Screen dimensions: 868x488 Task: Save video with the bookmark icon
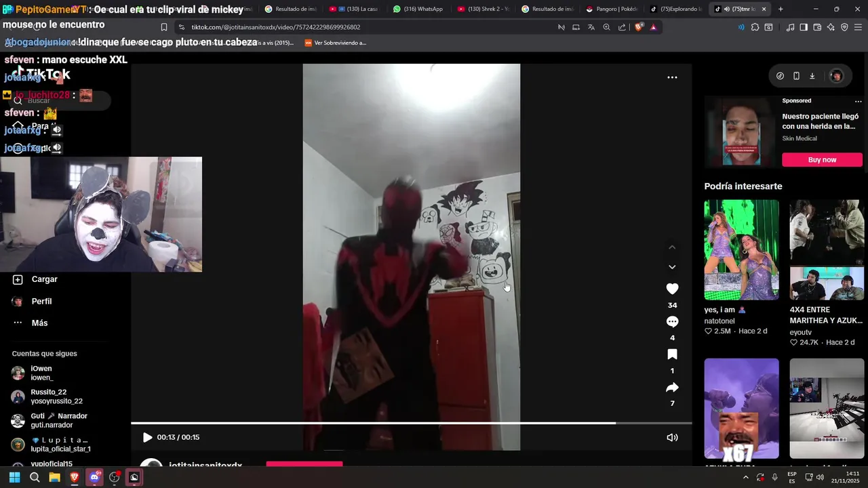pos(672,354)
